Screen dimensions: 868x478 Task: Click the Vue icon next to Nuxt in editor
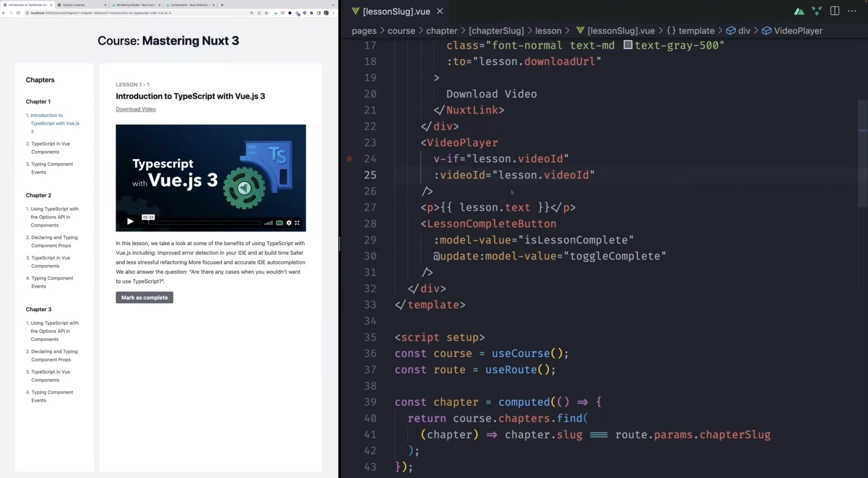(816, 11)
